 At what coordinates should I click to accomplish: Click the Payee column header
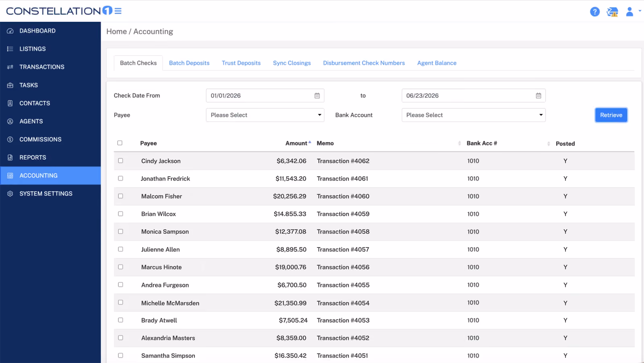pos(149,143)
